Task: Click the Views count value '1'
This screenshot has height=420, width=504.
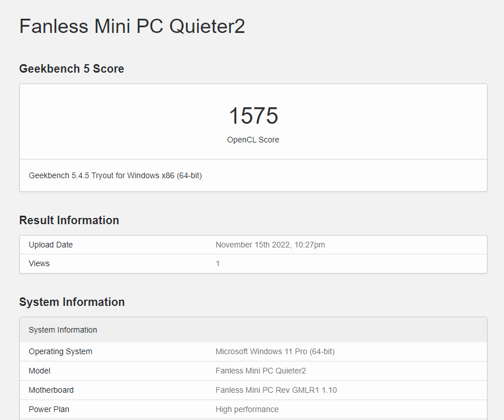Action: tap(217, 263)
